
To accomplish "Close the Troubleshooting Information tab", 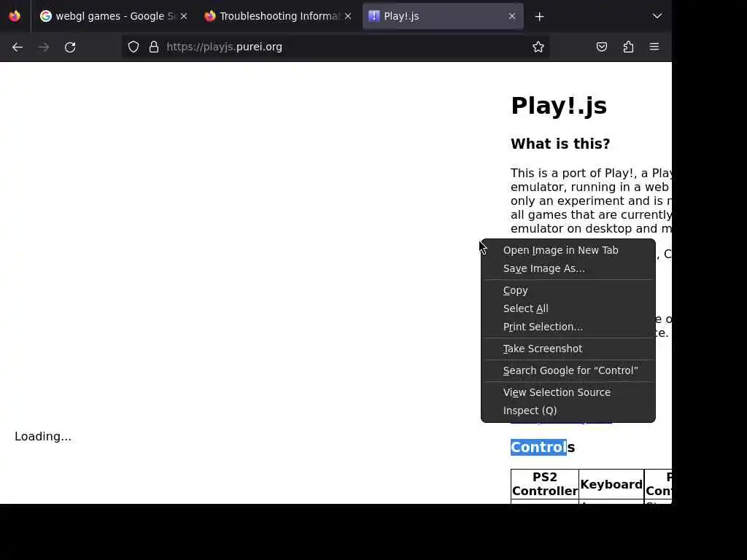I will click(x=348, y=16).
